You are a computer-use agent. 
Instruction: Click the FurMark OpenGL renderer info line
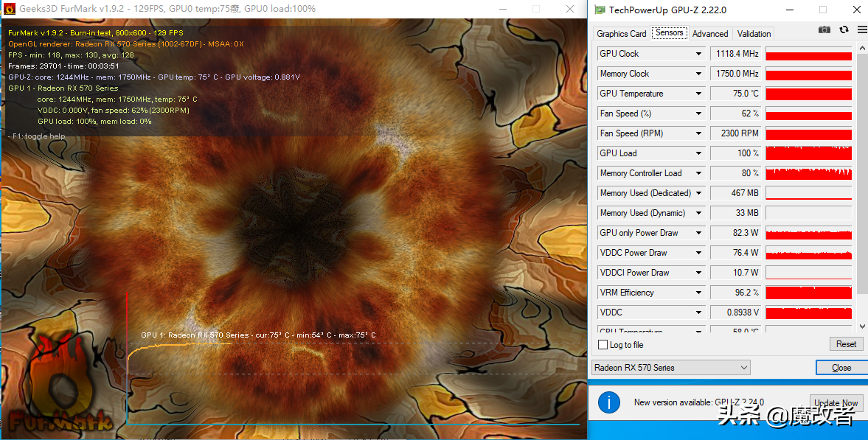[125, 43]
